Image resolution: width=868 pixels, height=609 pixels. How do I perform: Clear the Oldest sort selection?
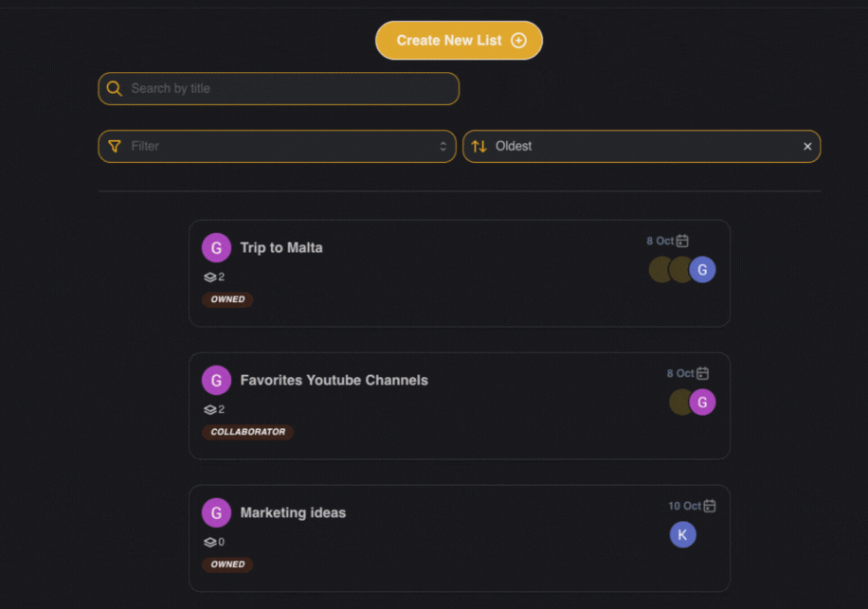click(x=807, y=146)
